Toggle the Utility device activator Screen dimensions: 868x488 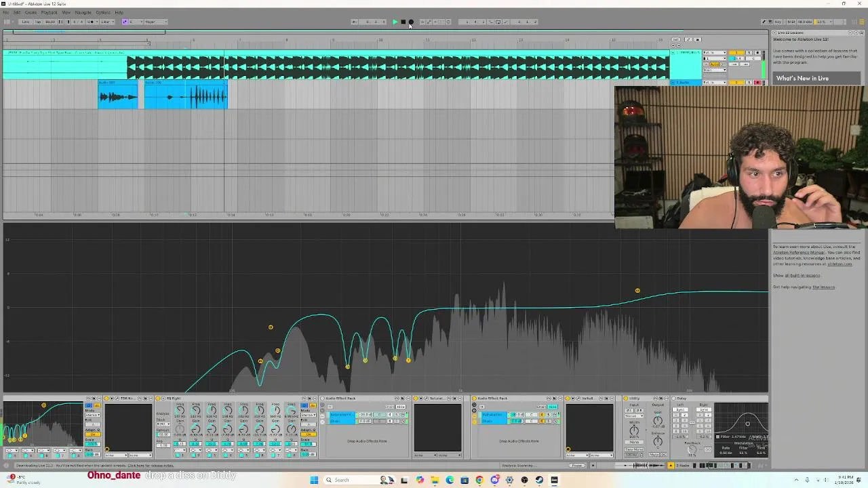point(625,399)
